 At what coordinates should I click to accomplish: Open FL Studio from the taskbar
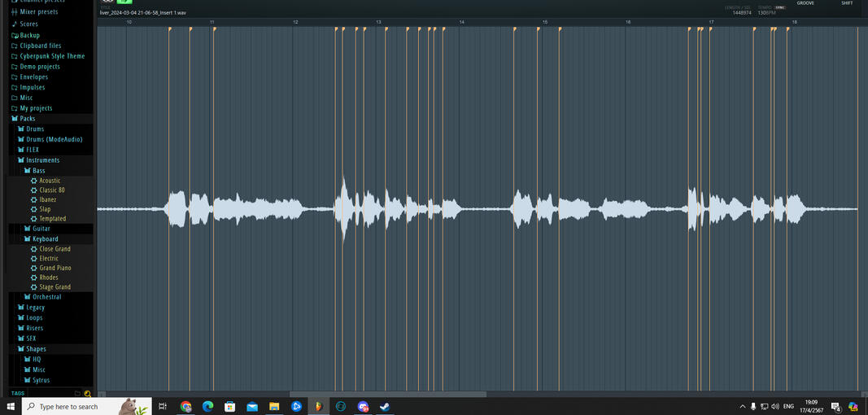point(318,406)
